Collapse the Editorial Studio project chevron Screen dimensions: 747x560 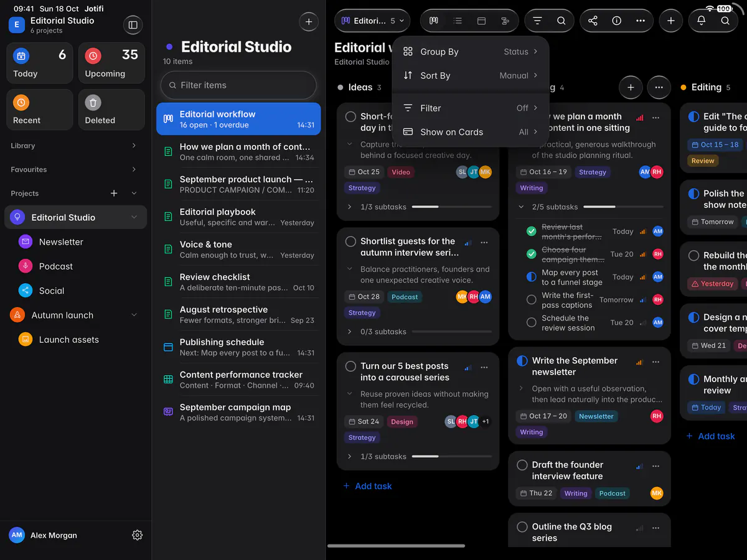[x=134, y=217]
